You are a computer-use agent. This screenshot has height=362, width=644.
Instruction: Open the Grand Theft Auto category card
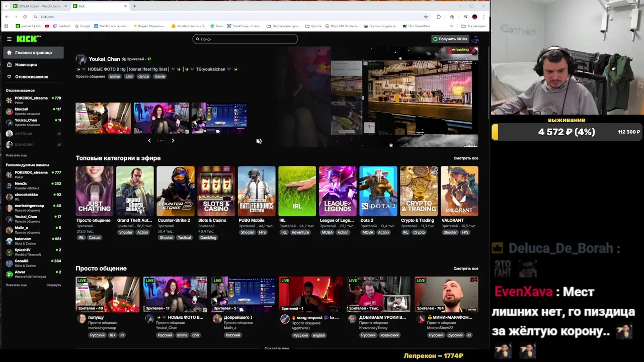coord(135,191)
